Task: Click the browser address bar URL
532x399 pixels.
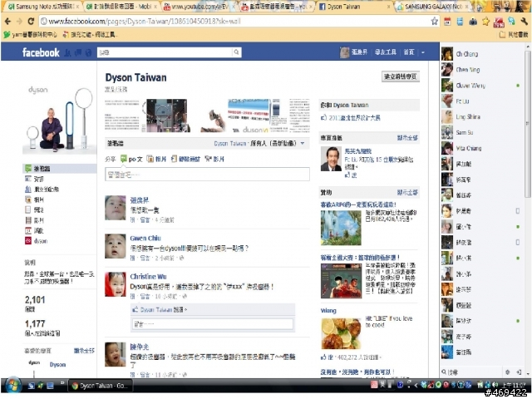Action: [145, 22]
